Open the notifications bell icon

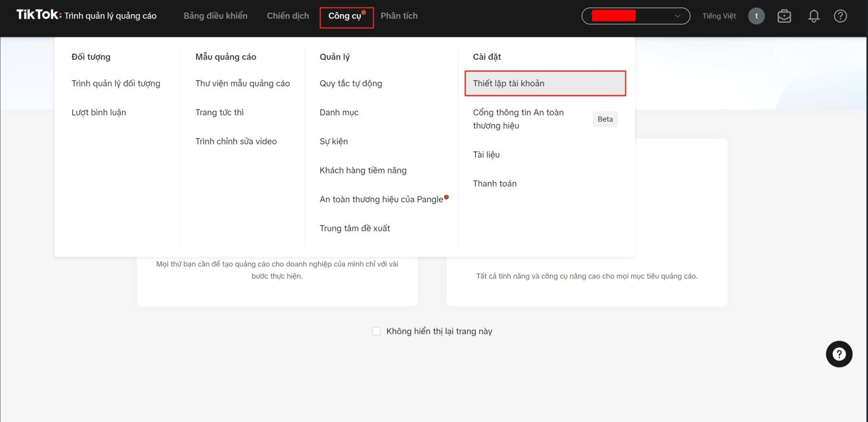tap(814, 16)
